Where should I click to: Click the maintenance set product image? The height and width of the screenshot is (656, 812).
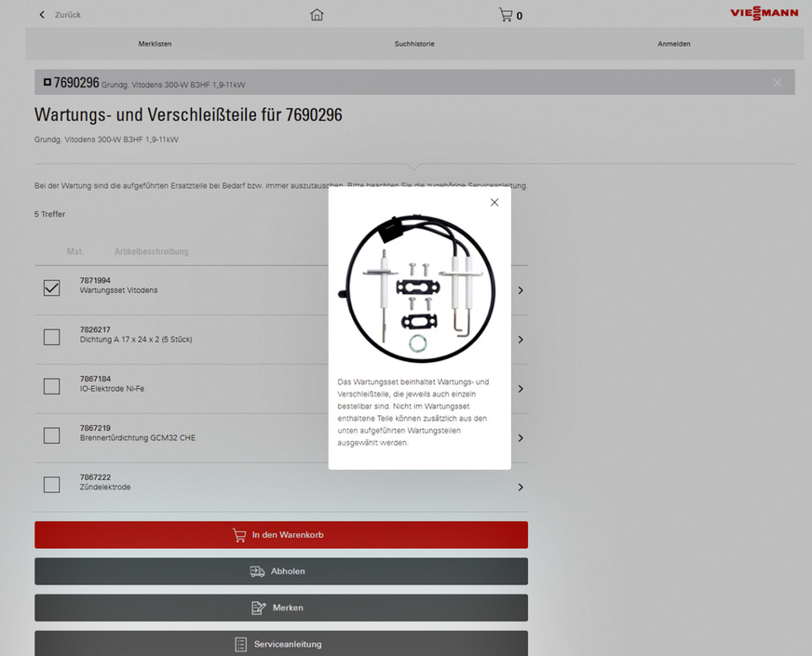(x=418, y=289)
